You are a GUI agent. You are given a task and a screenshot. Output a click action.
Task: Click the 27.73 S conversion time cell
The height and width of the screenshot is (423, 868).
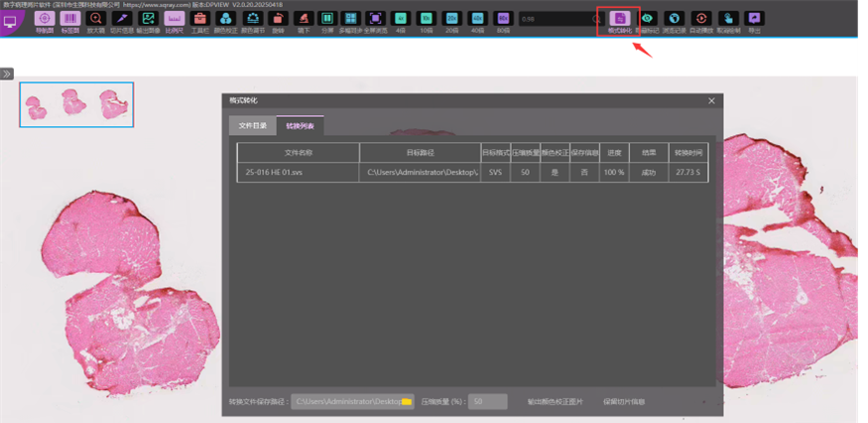(x=688, y=172)
